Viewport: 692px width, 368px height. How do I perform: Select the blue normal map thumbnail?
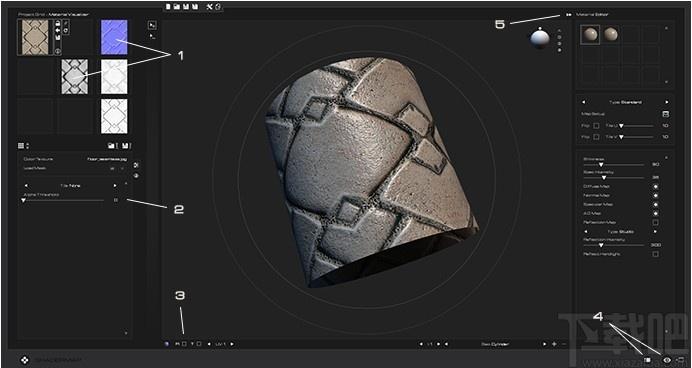(x=114, y=37)
